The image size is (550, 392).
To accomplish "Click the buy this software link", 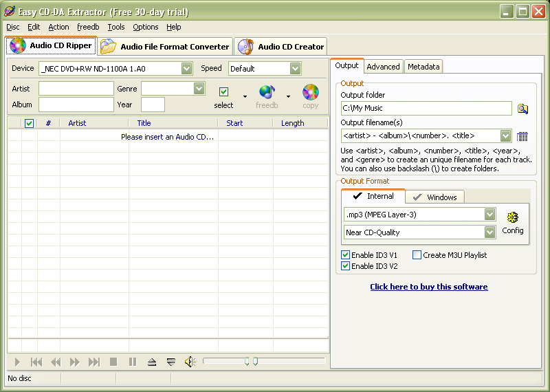I will pos(428,287).
